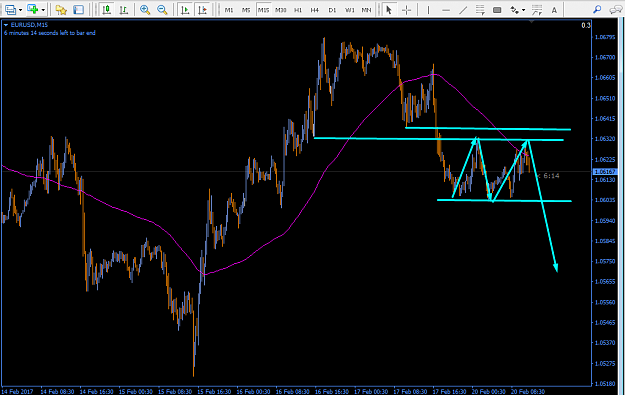
Task: Open the Navigator favorites folder icon
Action: 61,10
